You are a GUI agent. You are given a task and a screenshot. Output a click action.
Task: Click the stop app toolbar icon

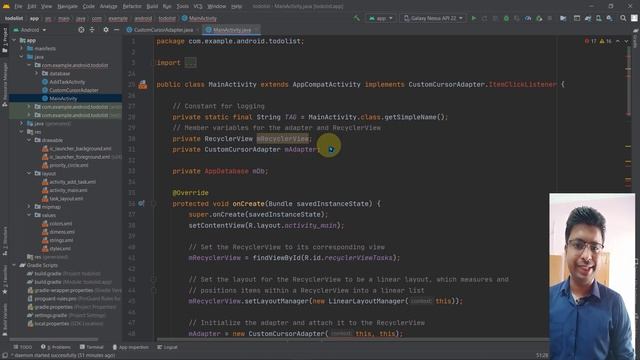(x=550, y=18)
